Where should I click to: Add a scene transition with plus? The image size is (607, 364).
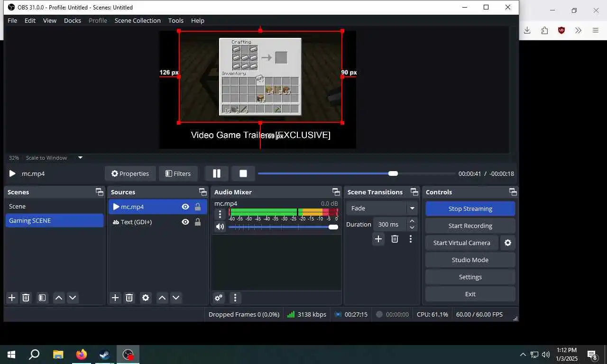(x=378, y=239)
